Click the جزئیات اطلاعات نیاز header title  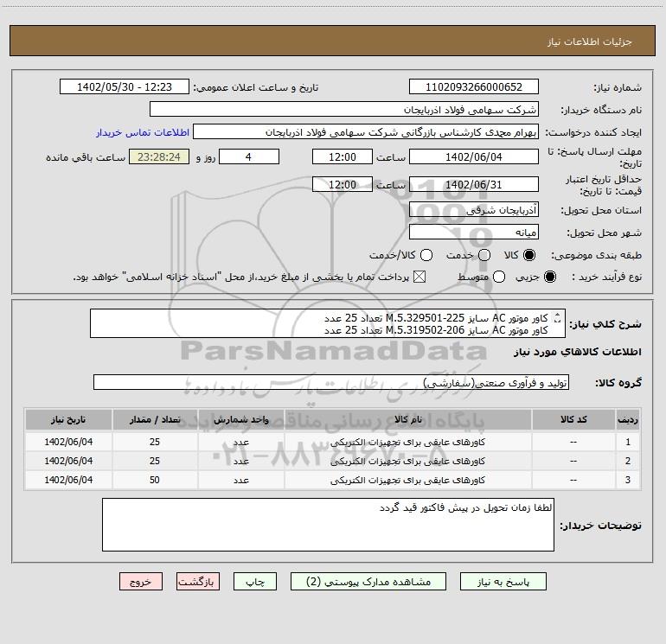(x=590, y=41)
